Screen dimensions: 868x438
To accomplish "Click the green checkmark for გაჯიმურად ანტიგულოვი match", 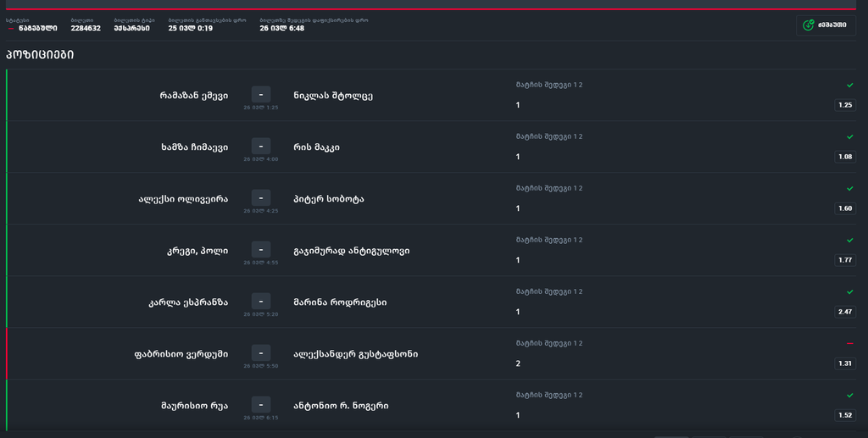I will pos(849,241).
